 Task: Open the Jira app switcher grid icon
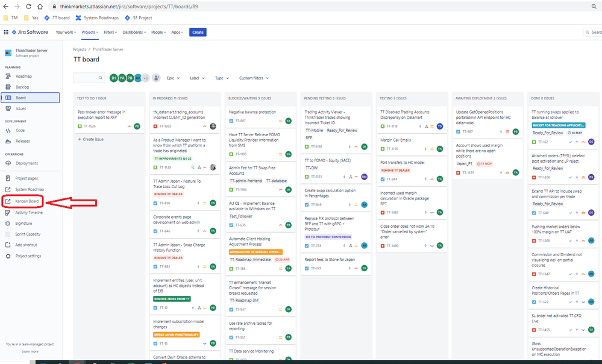tap(6, 33)
